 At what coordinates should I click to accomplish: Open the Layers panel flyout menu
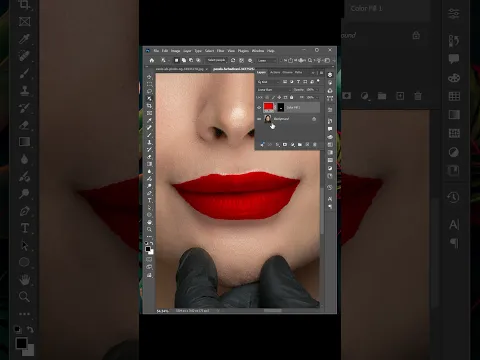322,72
